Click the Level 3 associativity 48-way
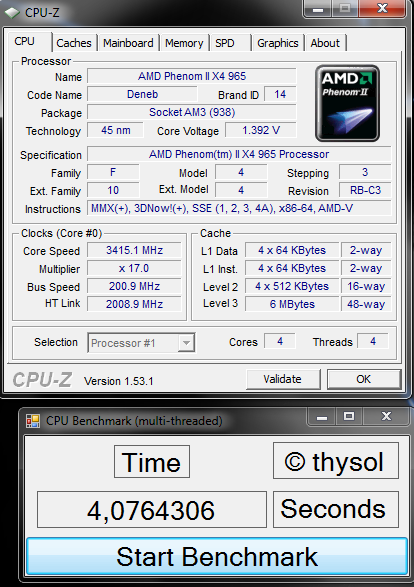Image resolution: width=414 pixels, height=587 pixels. tap(366, 304)
